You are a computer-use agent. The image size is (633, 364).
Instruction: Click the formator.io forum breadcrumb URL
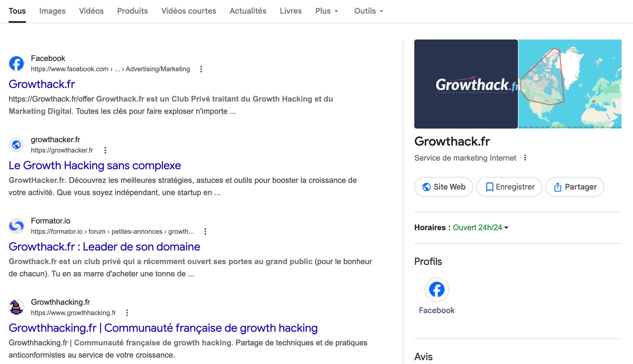pos(112,232)
